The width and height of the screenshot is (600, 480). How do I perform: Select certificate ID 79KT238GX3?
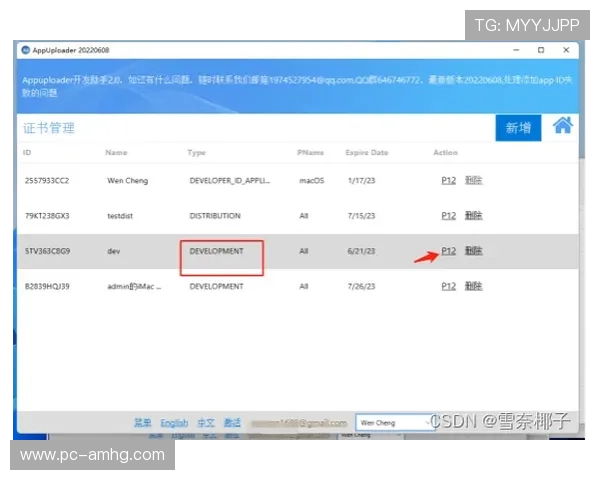[47, 216]
